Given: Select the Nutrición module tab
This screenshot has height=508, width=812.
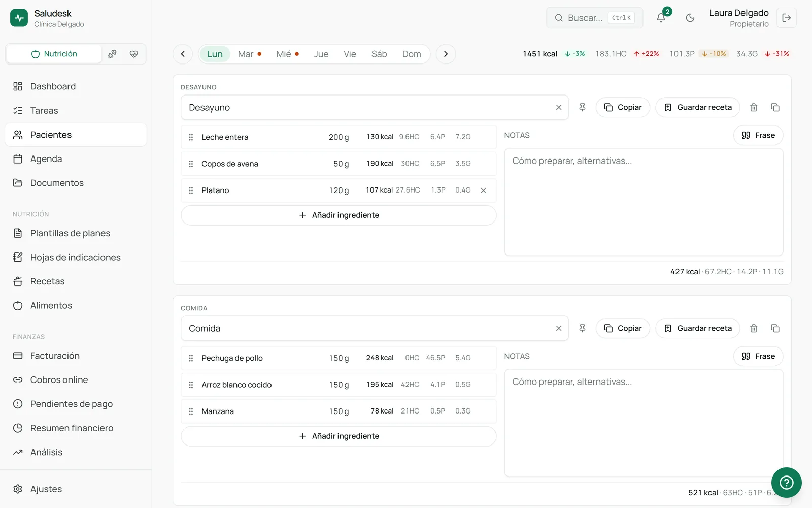Looking at the screenshot, I should 54,54.
